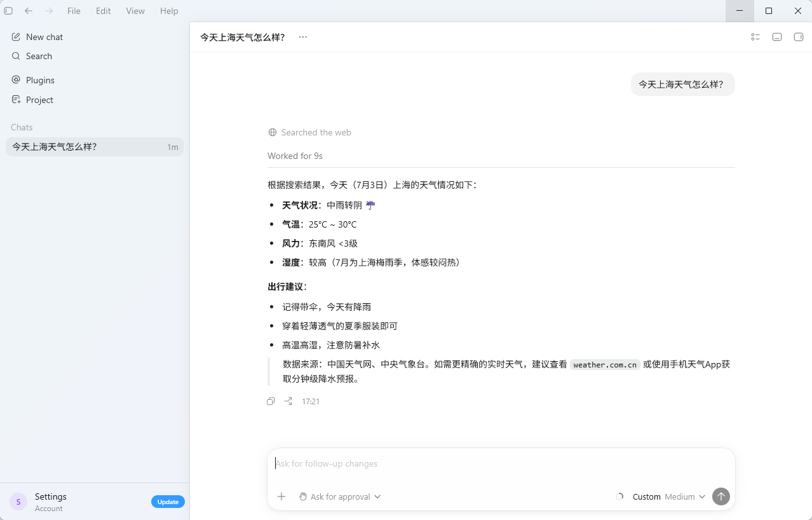Open the Ask for approval dropdown
Viewport: 812px width, 520px height.
[340, 496]
